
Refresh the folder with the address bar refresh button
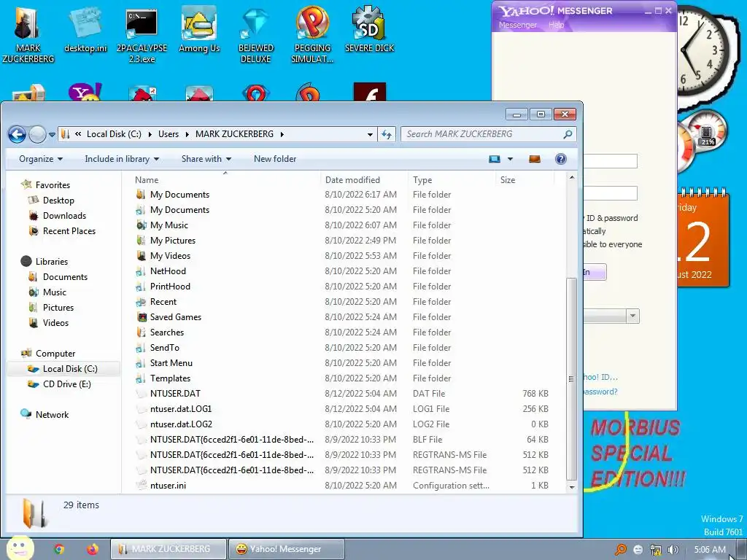pyautogui.click(x=387, y=135)
